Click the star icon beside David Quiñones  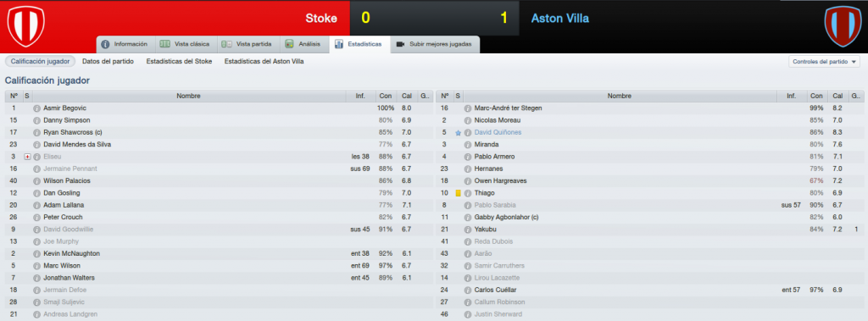click(x=458, y=133)
